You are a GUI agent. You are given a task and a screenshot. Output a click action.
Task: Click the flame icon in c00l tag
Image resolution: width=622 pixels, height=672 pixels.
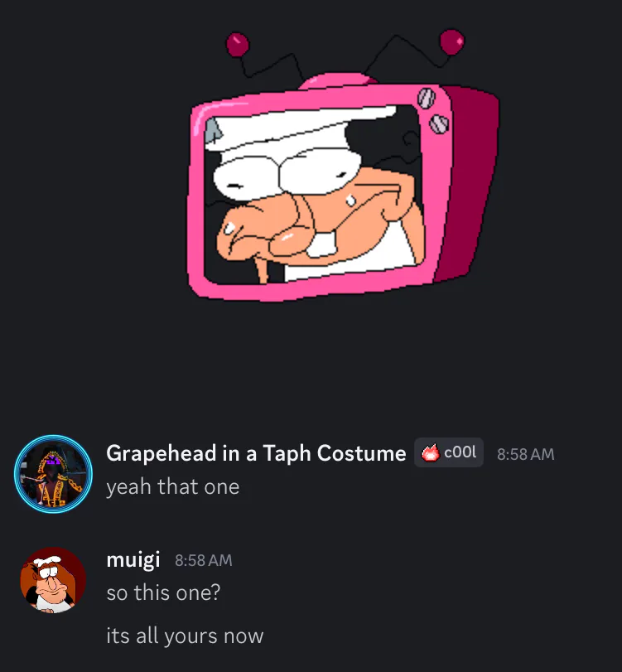pos(430,452)
